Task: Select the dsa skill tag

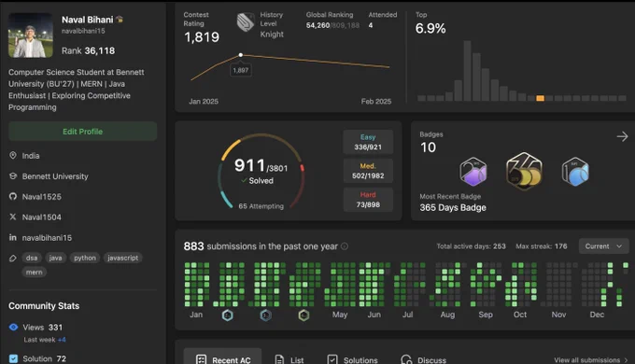Action: pos(32,258)
